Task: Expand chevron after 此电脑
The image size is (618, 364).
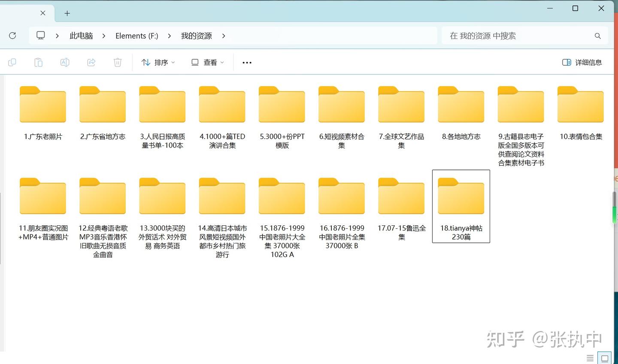Action: (x=104, y=36)
